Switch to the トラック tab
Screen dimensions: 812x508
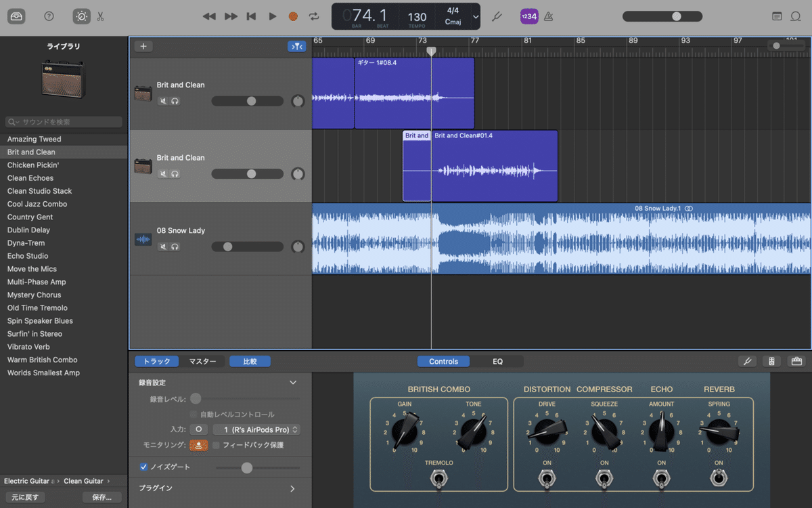coord(157,361)
